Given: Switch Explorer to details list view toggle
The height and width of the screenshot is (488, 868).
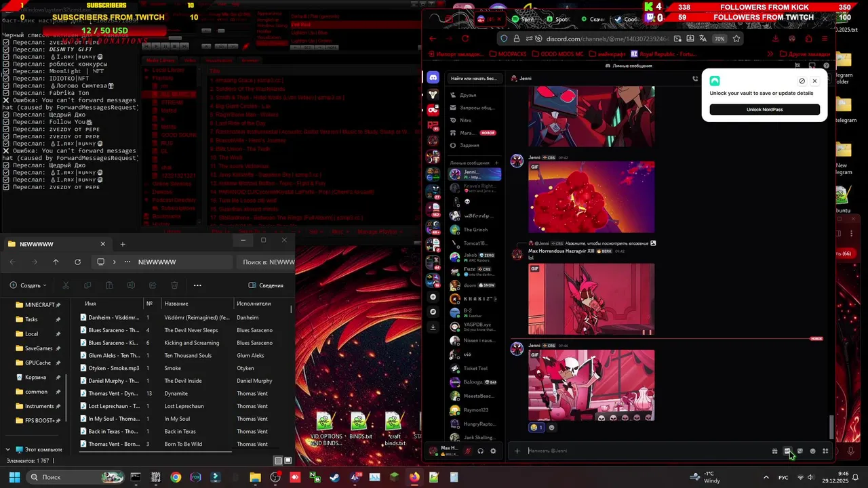Looking at the screenshot, I should point(278,461).
